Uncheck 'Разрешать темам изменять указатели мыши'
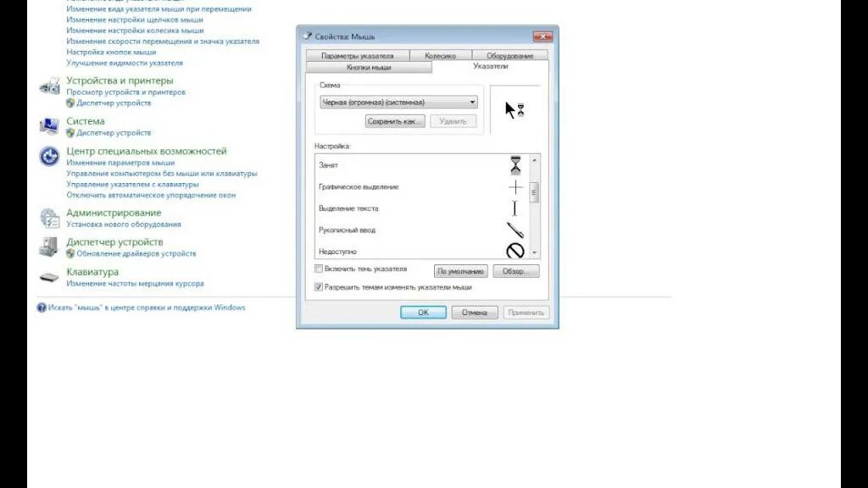 [319, 287]
